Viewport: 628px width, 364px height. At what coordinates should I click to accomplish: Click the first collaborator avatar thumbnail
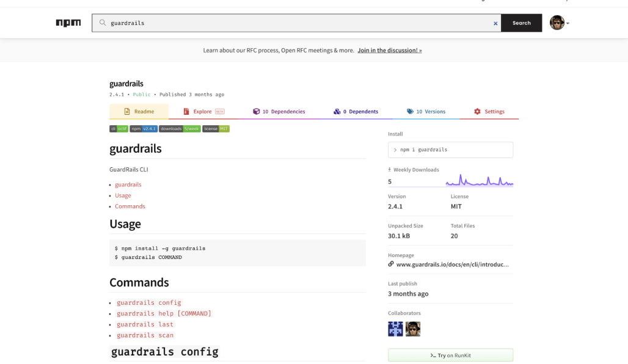(x=395, y=329)
